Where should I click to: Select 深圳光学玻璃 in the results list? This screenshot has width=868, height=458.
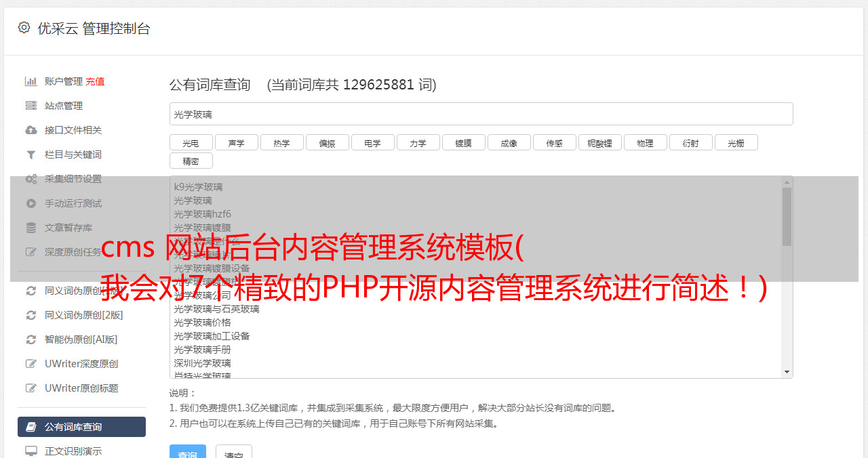click(x=202, y=363)
